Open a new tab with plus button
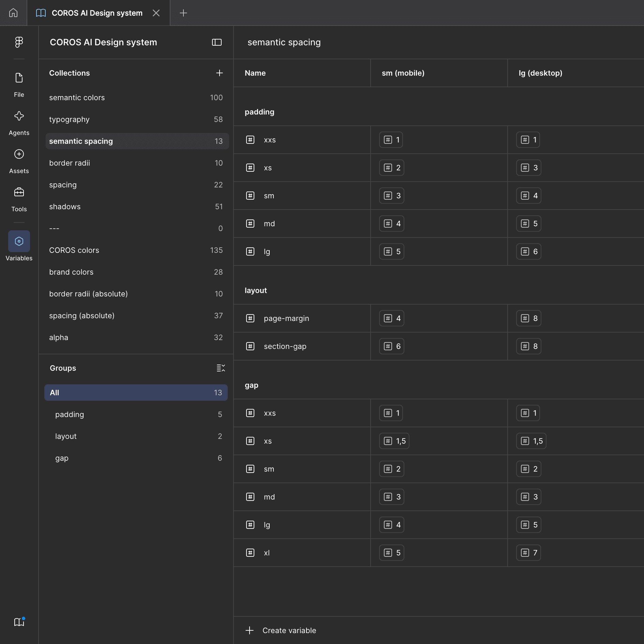644x644 pixels. [x=183, y=13]
